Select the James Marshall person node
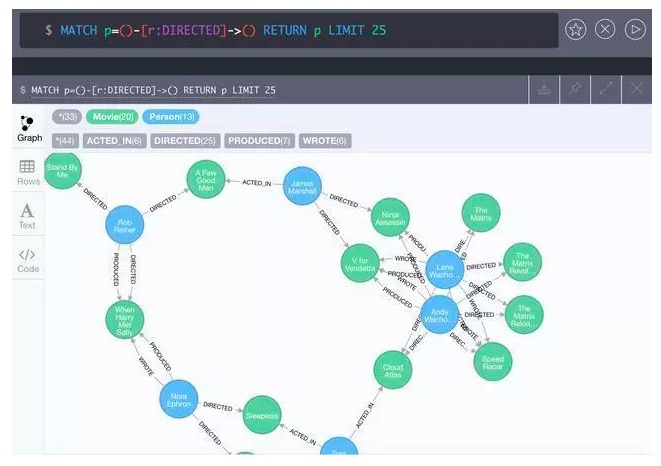 coord(302,186)
